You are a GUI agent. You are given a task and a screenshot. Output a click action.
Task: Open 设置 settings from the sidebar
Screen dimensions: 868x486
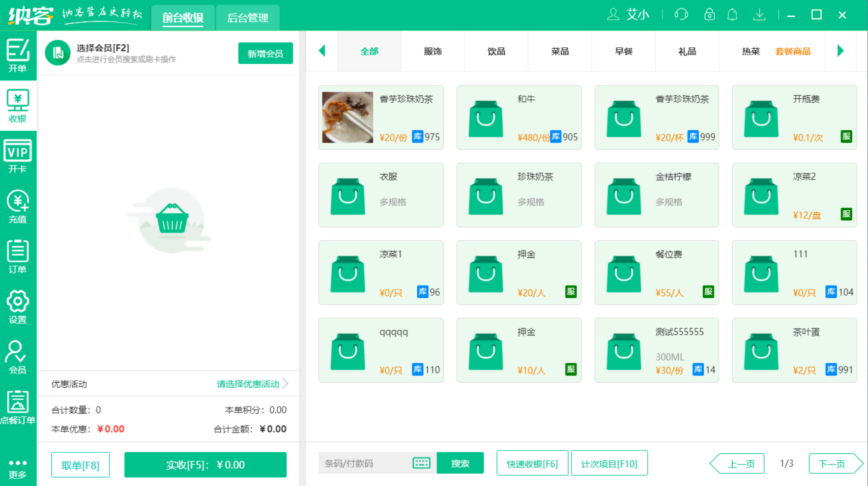pos(18,306)
